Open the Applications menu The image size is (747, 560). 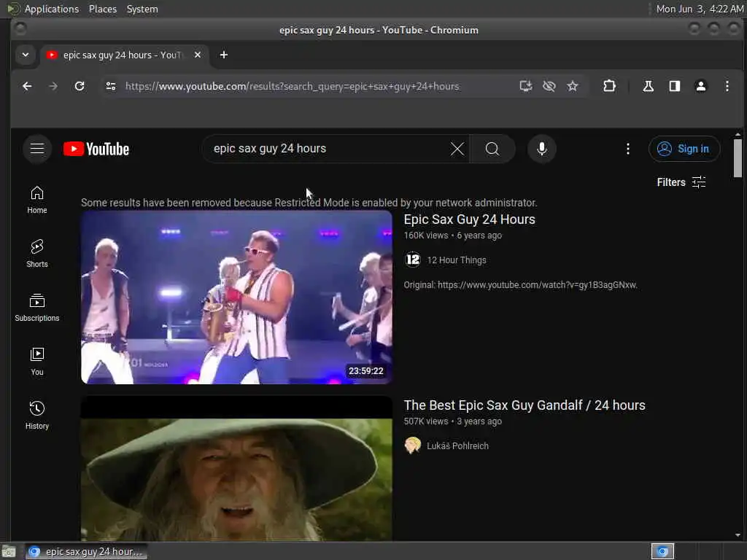52,9
